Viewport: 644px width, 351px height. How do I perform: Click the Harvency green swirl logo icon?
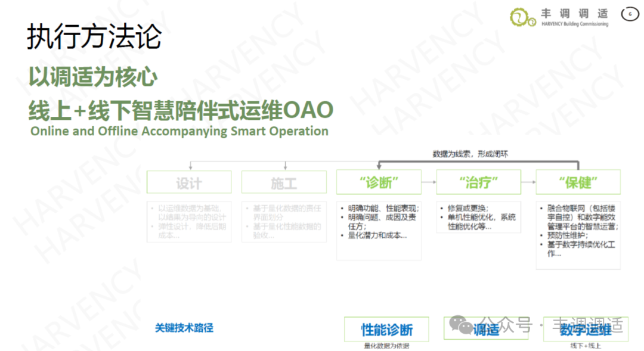click(523, 17)
